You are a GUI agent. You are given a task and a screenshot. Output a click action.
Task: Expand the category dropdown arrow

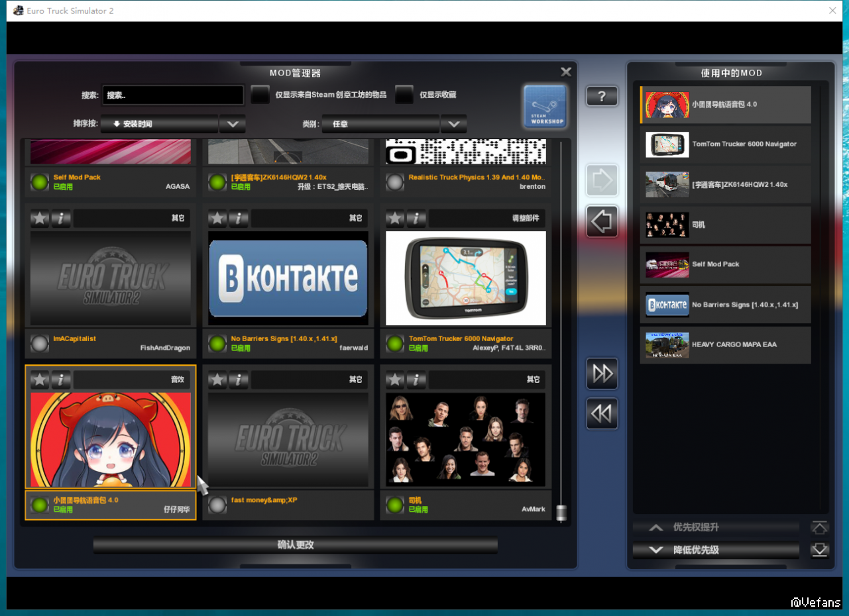[x=453, y=124]
